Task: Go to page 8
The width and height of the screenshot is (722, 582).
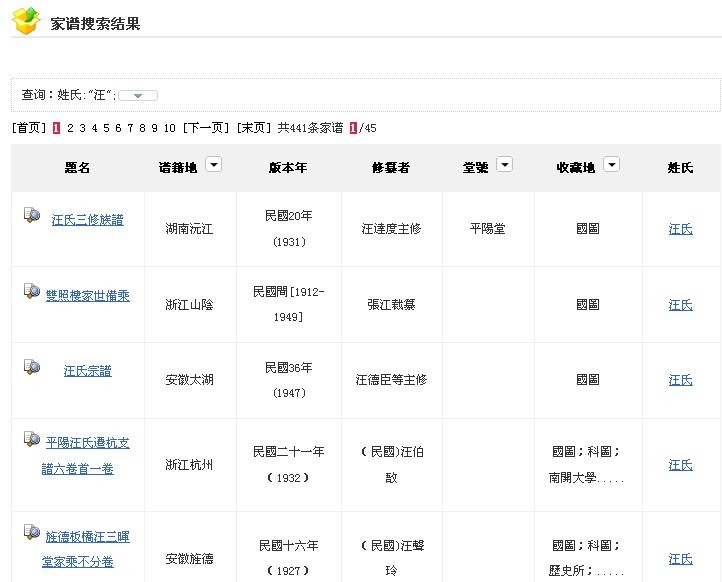Action: pos(142,128)
